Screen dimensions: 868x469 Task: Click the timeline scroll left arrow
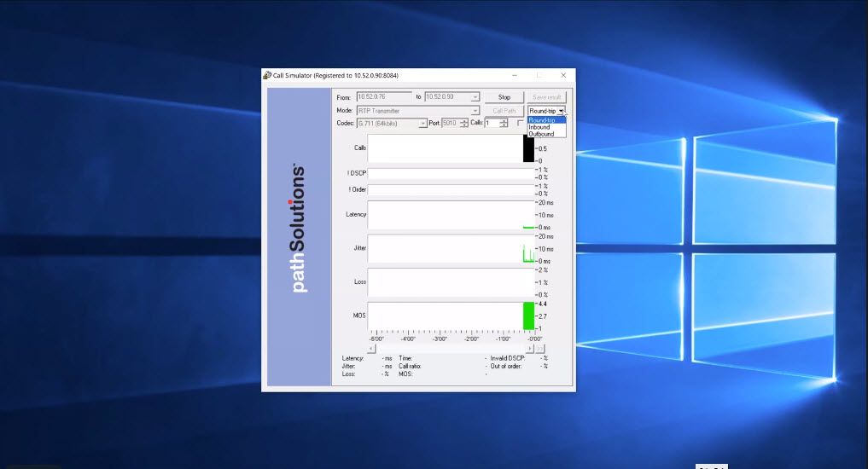click(371, 348)
